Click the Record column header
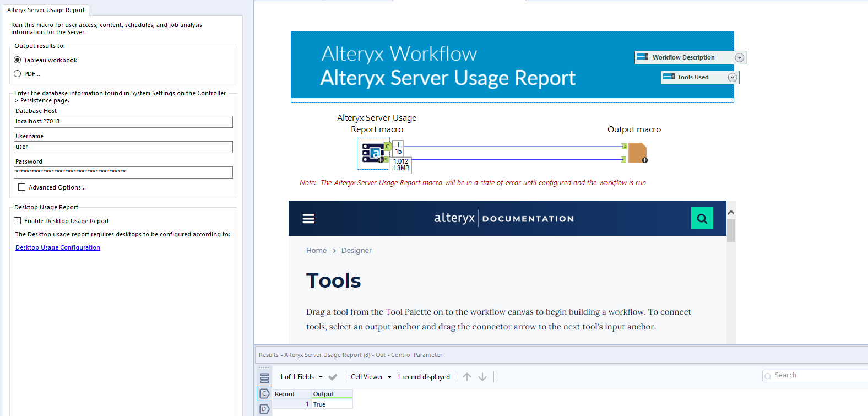868x416 pixels. point(292,394)
